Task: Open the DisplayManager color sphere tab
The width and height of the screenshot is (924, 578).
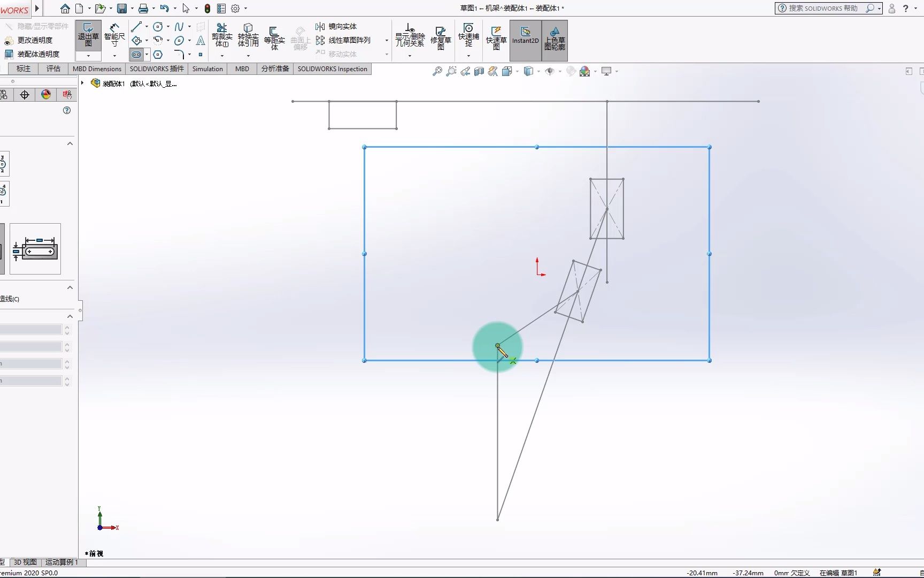Action: pyautogui.click(x=46, y=95)
